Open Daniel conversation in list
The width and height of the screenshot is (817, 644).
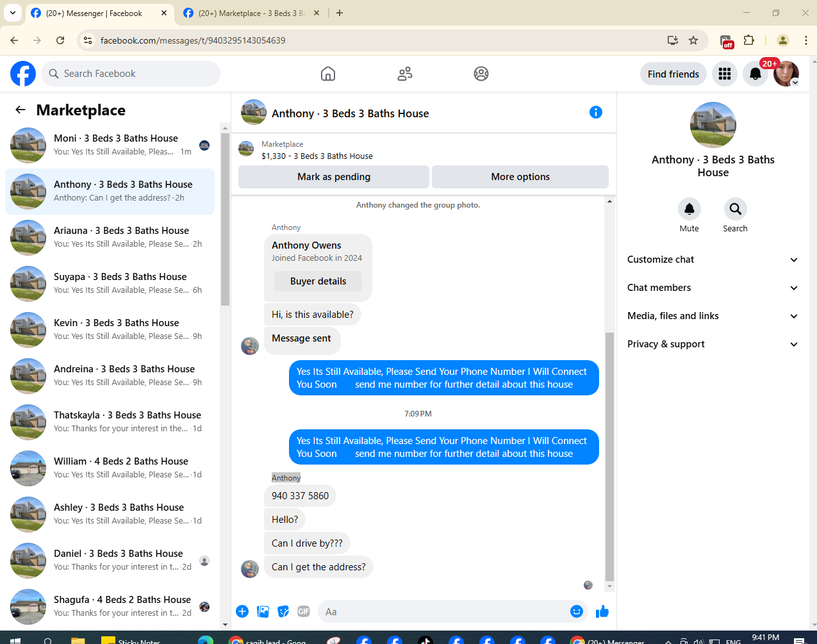coord(110,561)
